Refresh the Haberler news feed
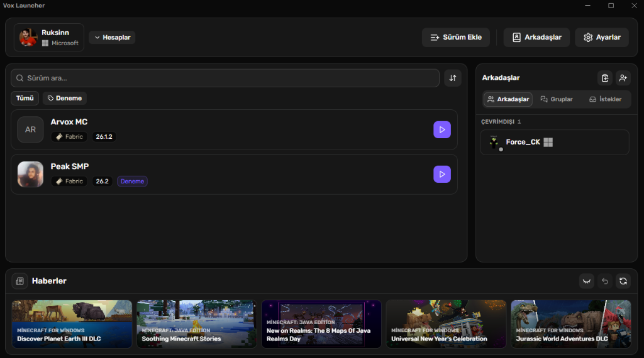 tap(623, 281)
